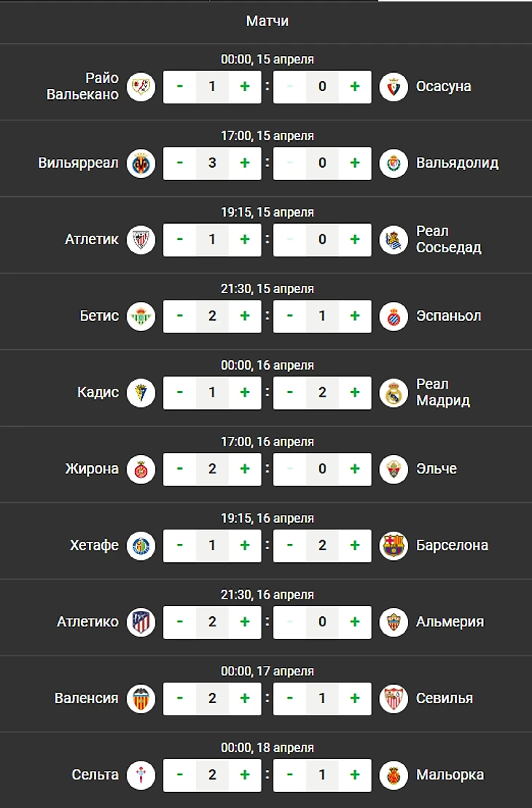The width and height of the screenshot is (532, 808).
Task: Click the Osasuna club crest
Action: coord(394,87)
